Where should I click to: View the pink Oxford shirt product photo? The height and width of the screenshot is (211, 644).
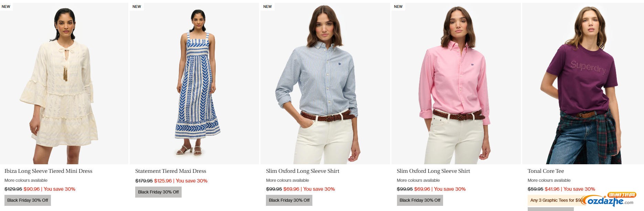pyautogui.click(x=456, y=84)
